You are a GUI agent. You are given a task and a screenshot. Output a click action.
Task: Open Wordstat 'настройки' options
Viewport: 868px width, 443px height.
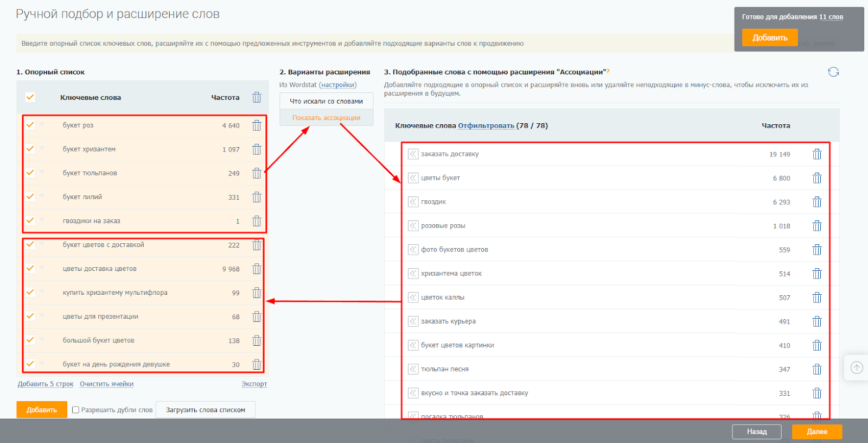[337, 85]
